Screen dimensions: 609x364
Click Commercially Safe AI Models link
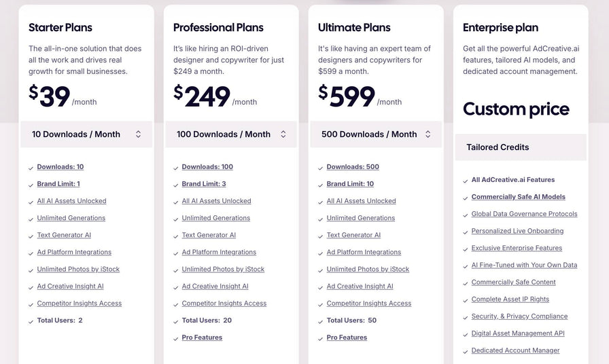[518, 197]
